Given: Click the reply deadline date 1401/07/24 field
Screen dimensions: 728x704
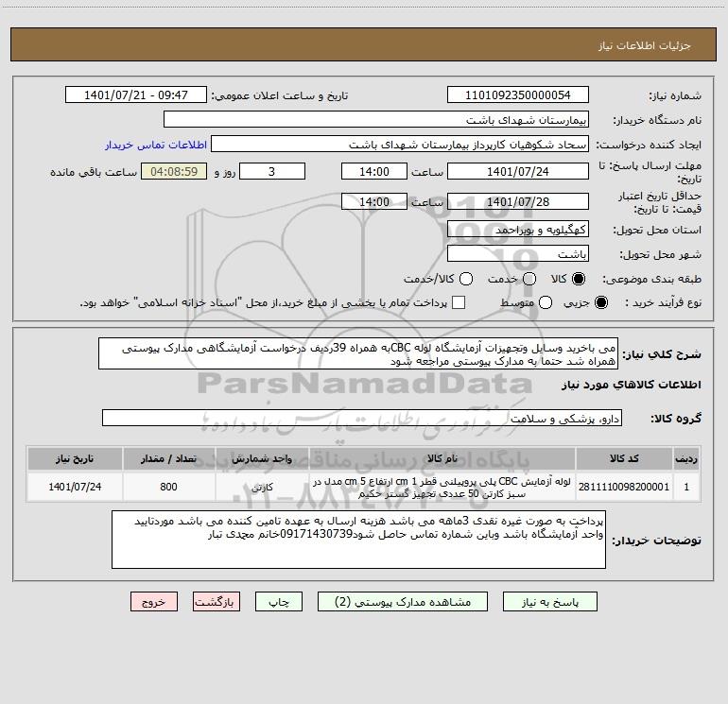Looking at the screenshot, I should click(x=518, y=171).
